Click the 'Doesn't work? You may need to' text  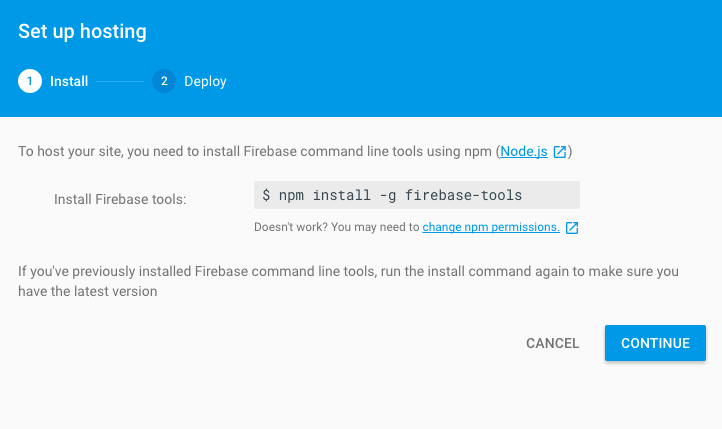[x=337, y=227]
